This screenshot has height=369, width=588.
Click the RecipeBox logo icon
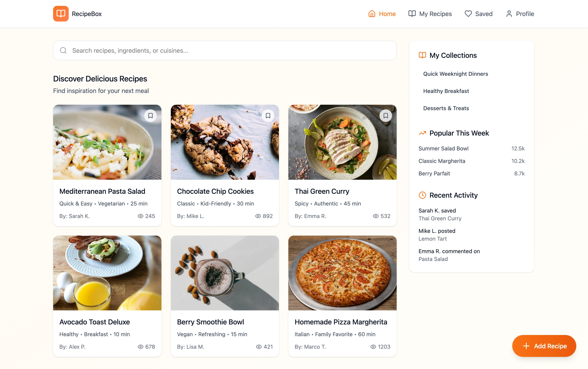click(61, 14)
